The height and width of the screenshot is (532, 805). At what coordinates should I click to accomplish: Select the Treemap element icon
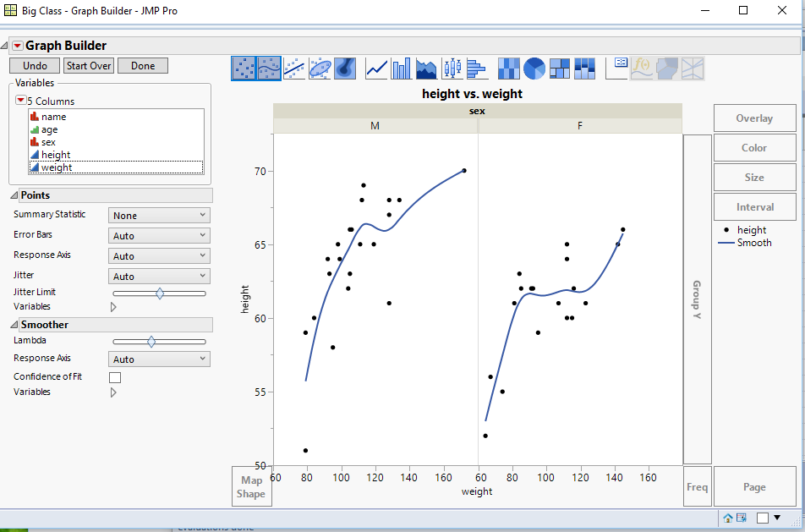[559, 69]
